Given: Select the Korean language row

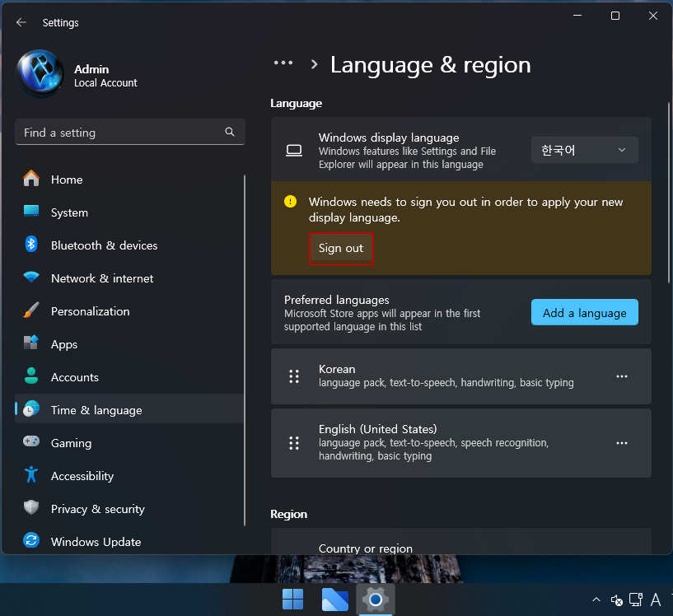Looking at the screenshot, I should click(x=461, y=376).
